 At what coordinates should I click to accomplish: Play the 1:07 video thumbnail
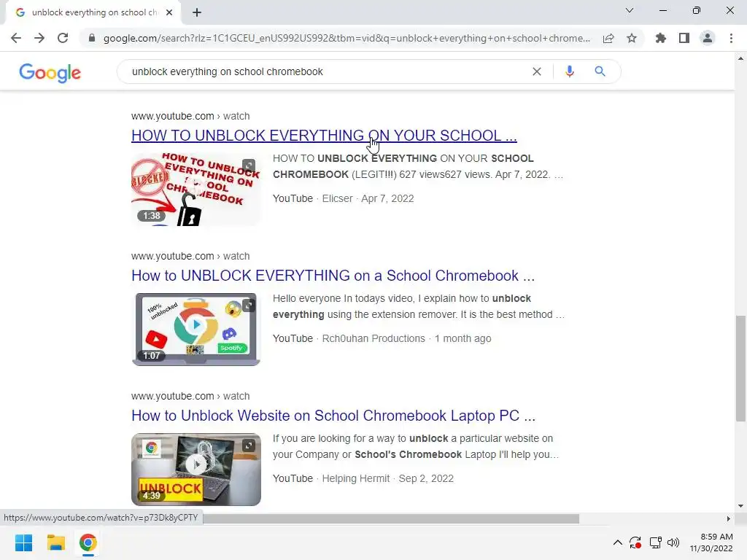[196, 329]
